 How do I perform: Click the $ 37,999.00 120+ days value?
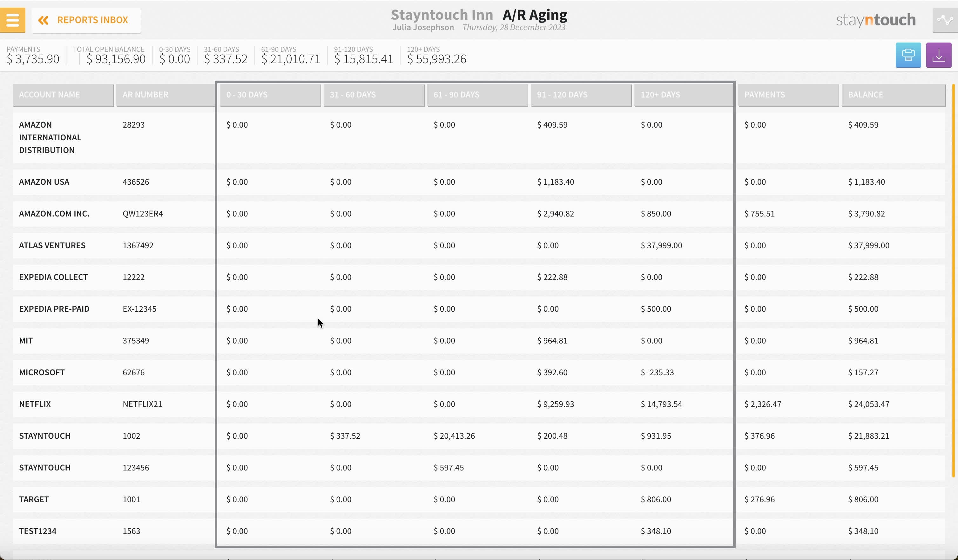[661, 245]
